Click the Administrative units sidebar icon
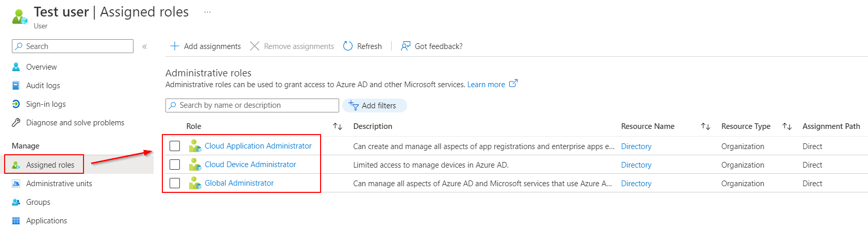This screenshot has width=868, height=229. [x=16, y=184]
